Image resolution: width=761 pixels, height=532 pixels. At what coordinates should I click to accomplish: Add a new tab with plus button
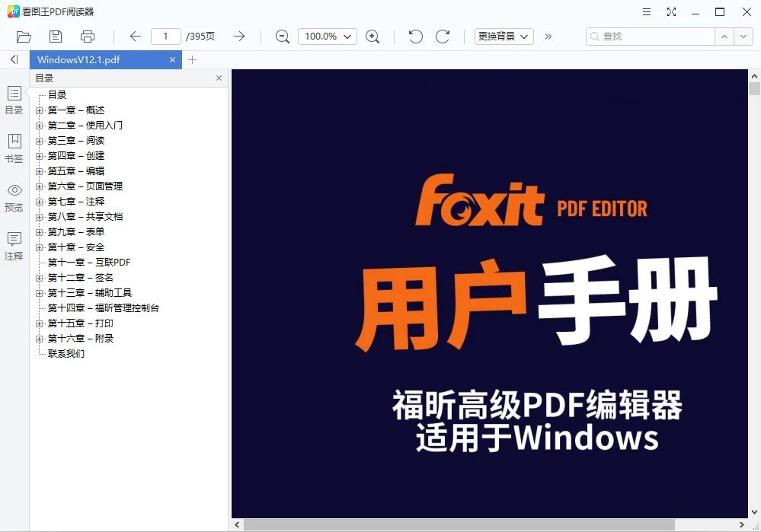click(192, 59)
